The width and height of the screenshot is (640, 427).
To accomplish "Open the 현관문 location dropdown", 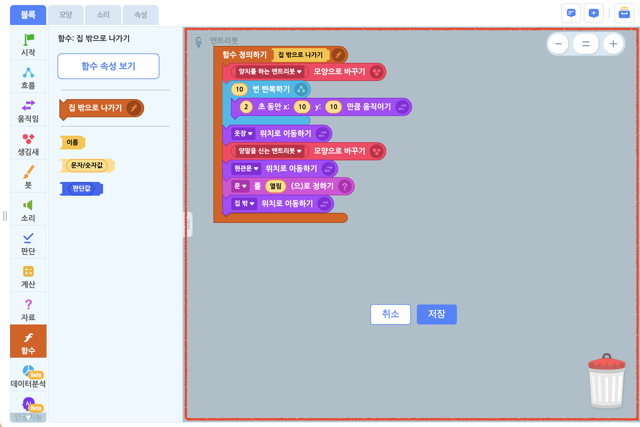I will coord(246,169).
